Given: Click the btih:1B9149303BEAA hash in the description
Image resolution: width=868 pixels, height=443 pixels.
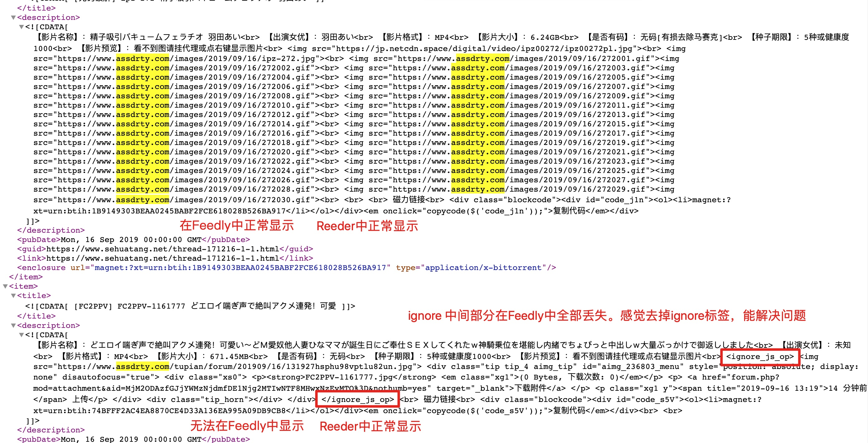Looking at the screenshot, I should click(176, 212).
